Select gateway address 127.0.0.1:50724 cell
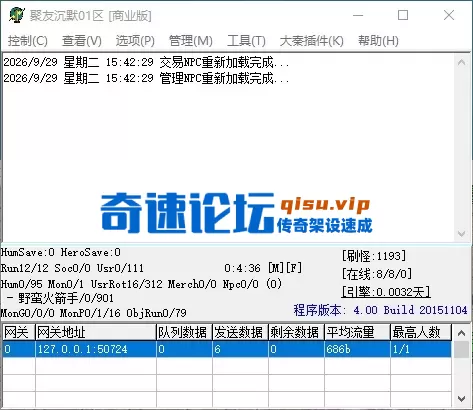Viewport: 473px width, 410px height. tap(96, 349)
